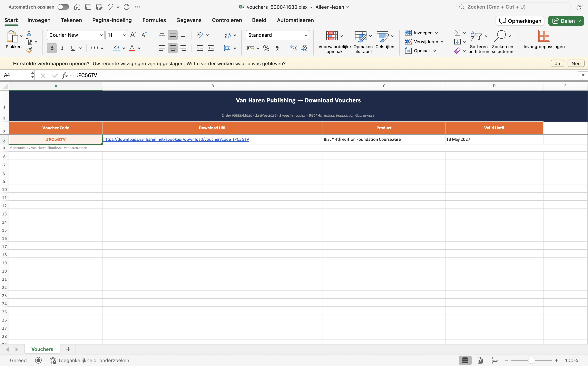This screenshot has height=366, width=588.
Task: Apply comma style number format
Action: [277, 48]
